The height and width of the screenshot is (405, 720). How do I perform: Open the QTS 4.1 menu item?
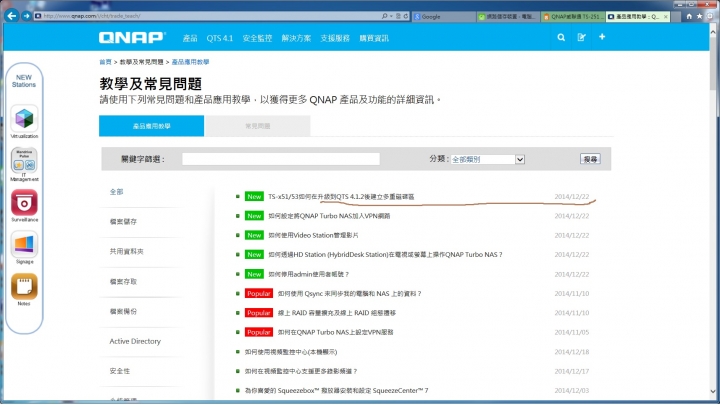(219, 38)
